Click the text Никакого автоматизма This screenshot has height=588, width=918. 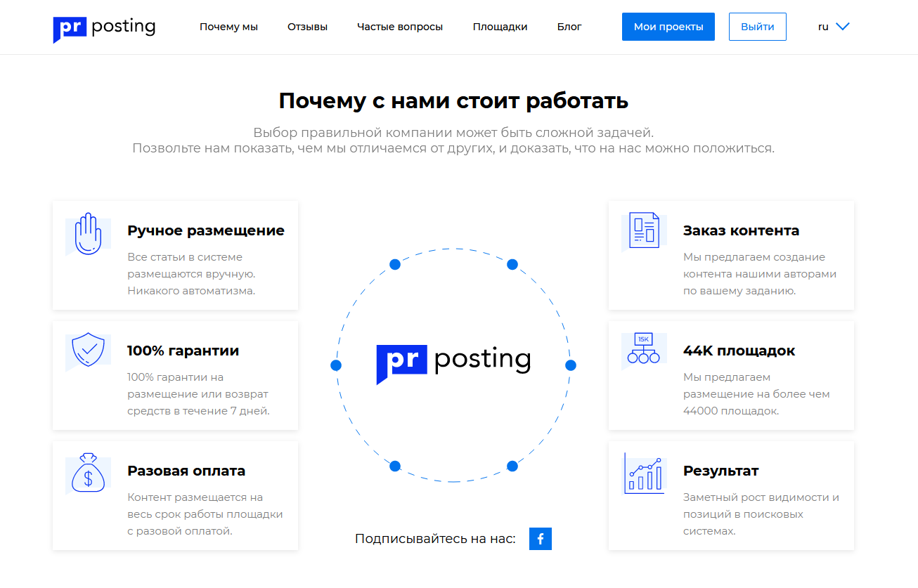click(x=191, y=290)
